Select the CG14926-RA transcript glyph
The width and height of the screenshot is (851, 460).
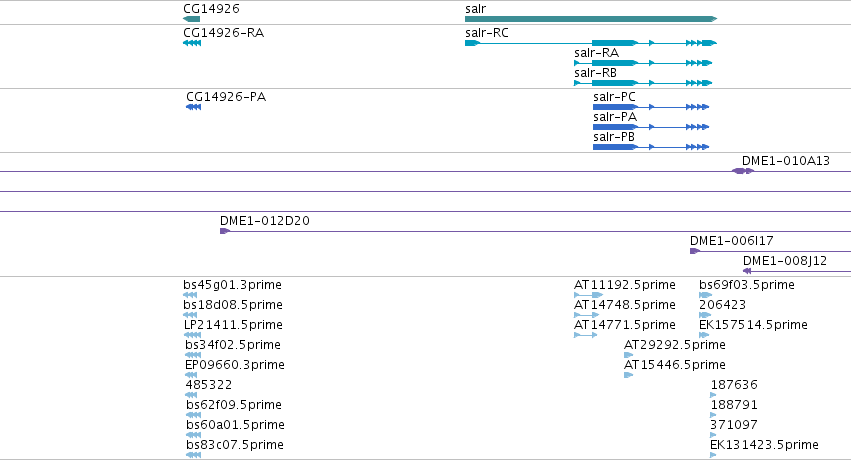tap(192, 43)
